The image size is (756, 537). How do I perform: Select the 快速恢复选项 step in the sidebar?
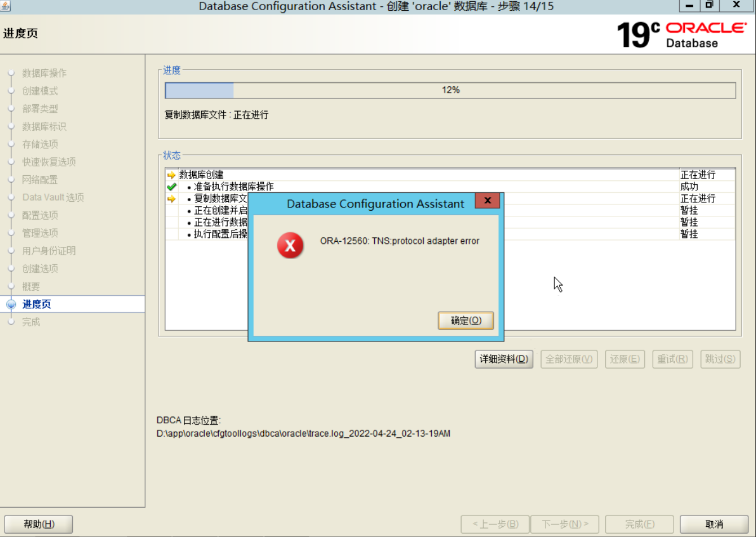[x=49, y=162]
